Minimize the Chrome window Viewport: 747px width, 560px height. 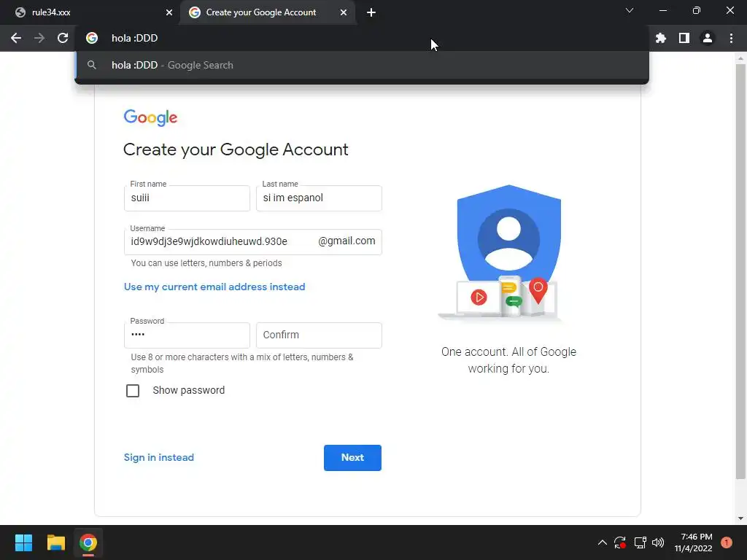click(x=662, y=10)
